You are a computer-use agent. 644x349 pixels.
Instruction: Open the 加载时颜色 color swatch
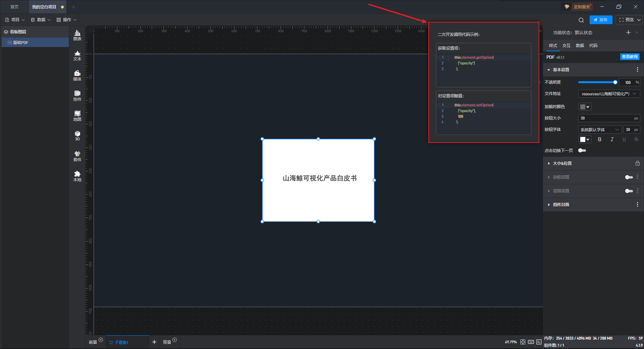point(585,107)
